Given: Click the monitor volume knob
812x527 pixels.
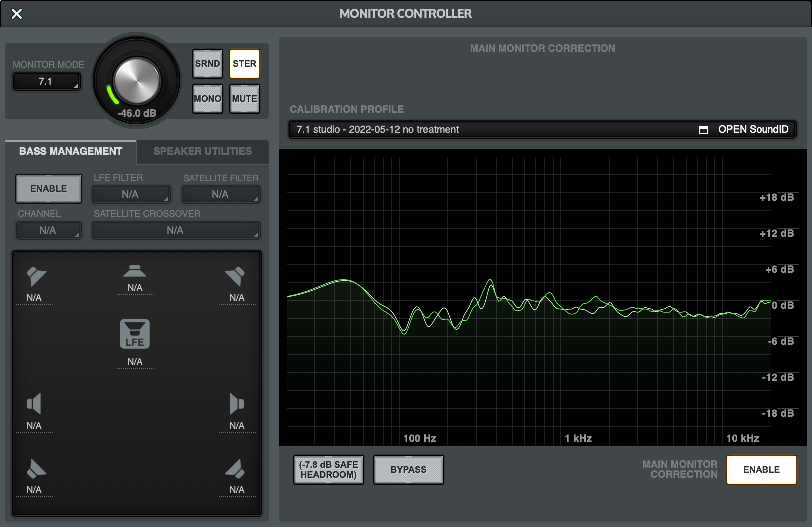Looking at the screenshot, I should (137, 81).
